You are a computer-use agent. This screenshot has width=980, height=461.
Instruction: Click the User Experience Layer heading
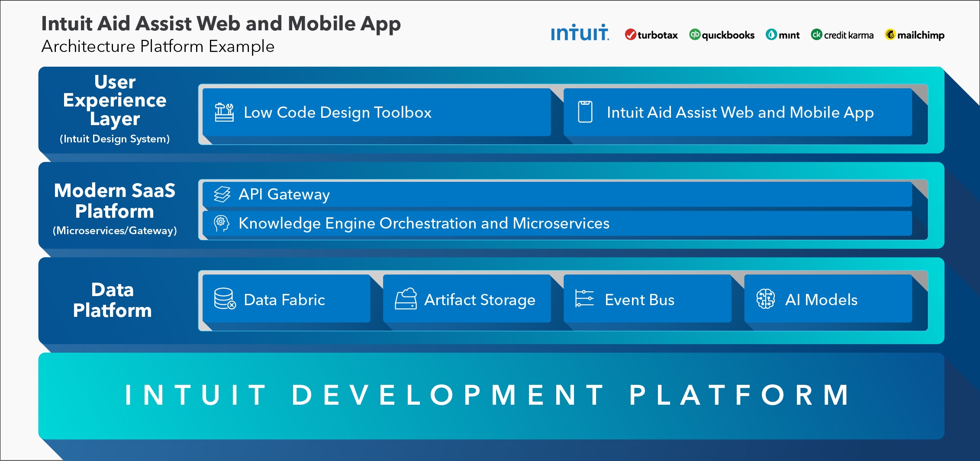pyautogui.click(x=115, y=100)
